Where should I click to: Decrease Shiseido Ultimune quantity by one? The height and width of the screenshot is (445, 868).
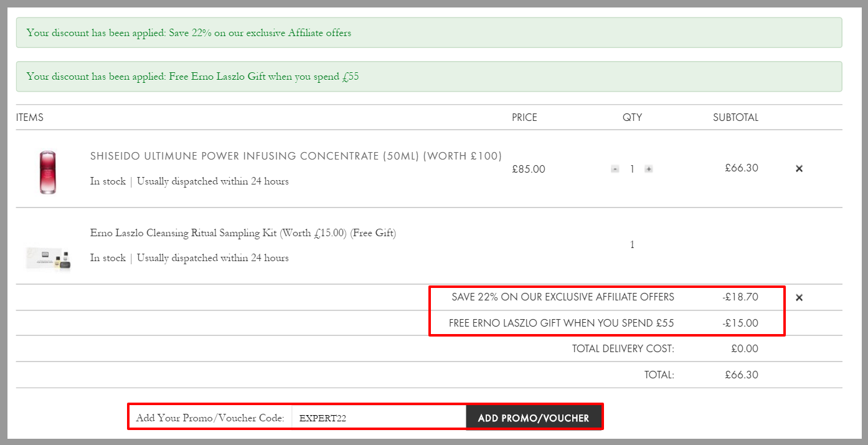(615, 169)
